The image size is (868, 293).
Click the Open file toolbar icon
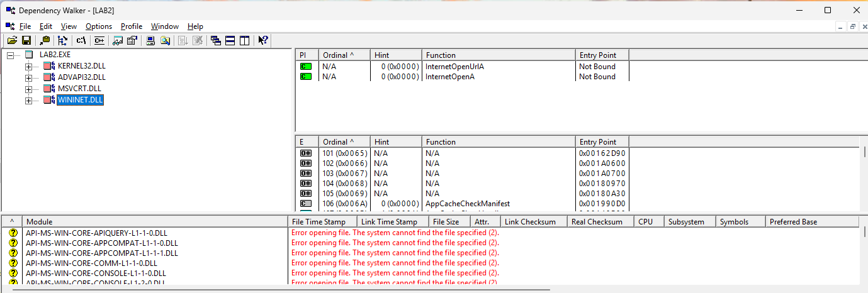point(12,40)
